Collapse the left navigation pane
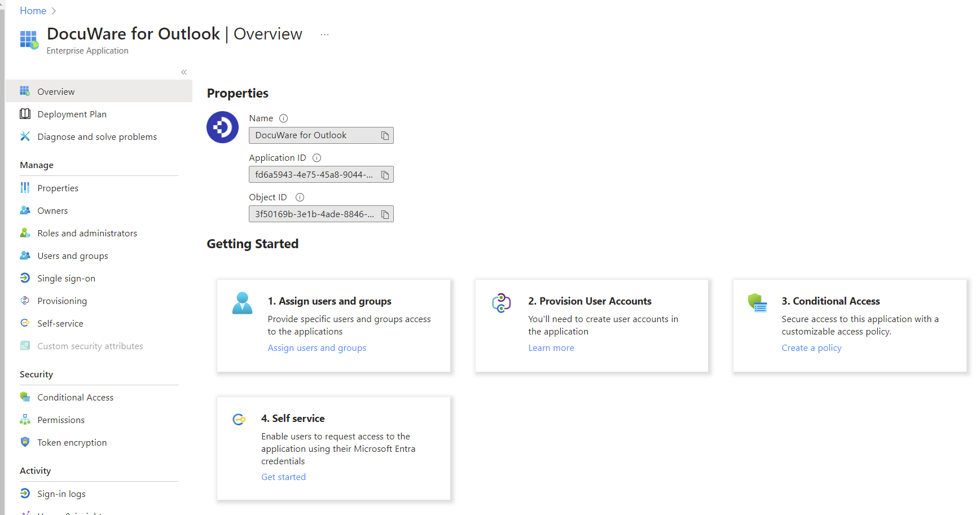Screen dimensions: 980x515 pos(184,72)
